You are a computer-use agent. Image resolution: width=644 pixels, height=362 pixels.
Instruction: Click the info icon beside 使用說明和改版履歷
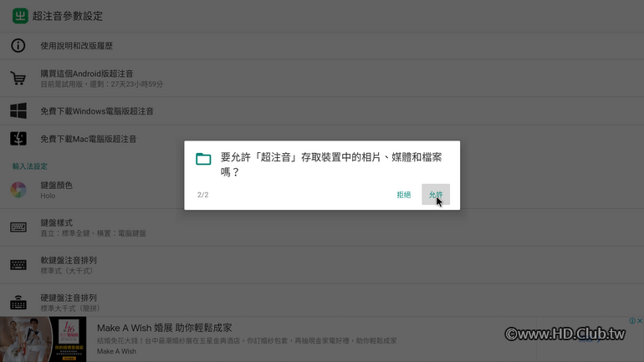(x=18, y=45)
